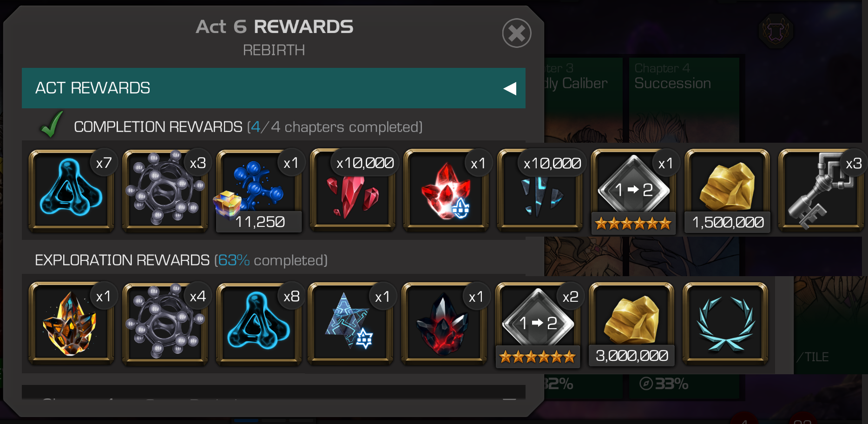Screen dimensions: 868x424
Task: Tap the red crystal shards x10,000 reward
Action: (353, 191)
